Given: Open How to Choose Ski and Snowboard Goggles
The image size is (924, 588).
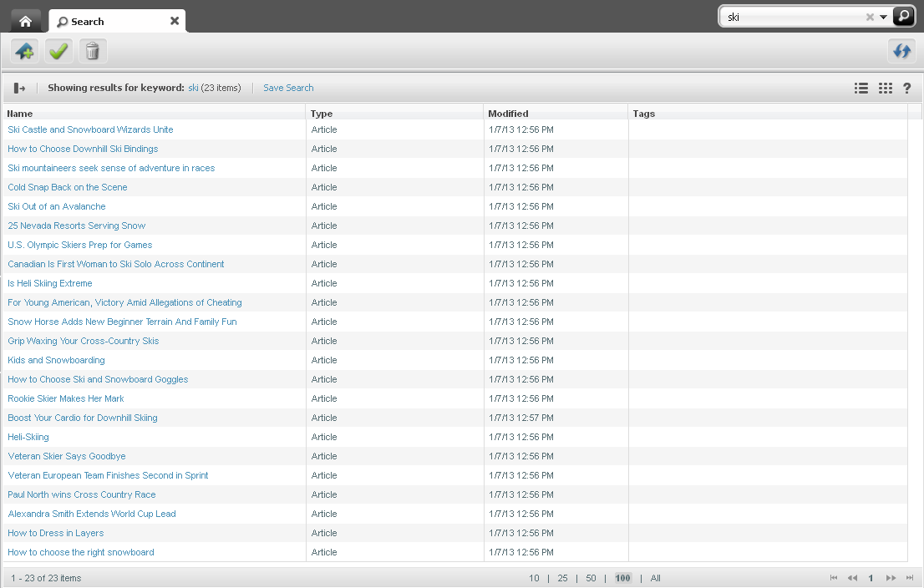Looking at the screenshot, I should coord(98,379).
